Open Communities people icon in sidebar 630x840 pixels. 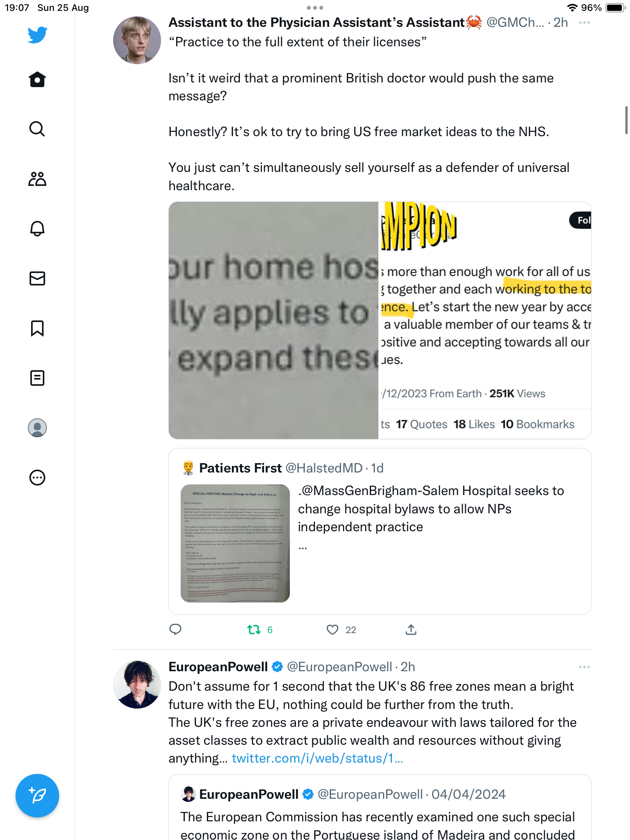tap(37, 179)
